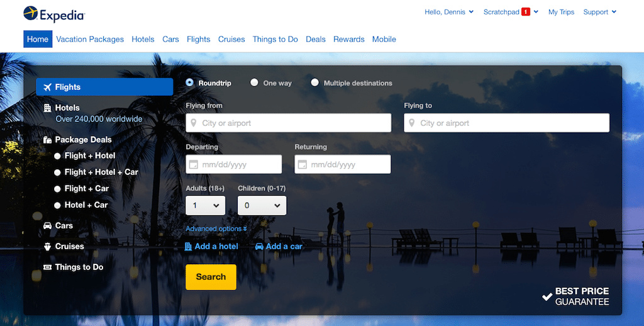The image size is (644, 326).
Task: Open Vacation Packages in the navigation bar
Action: [x=90, y=39]
